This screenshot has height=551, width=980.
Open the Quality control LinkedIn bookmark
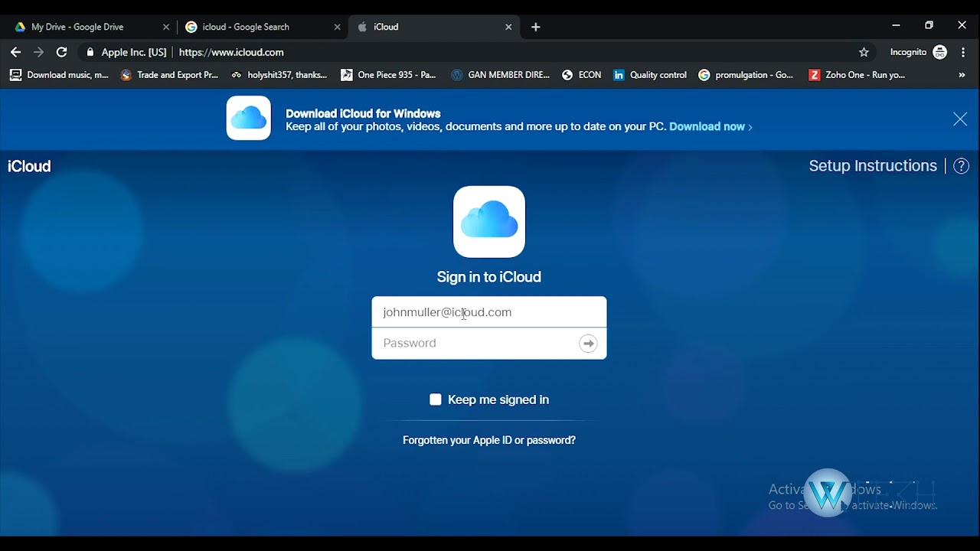point(650,75)
